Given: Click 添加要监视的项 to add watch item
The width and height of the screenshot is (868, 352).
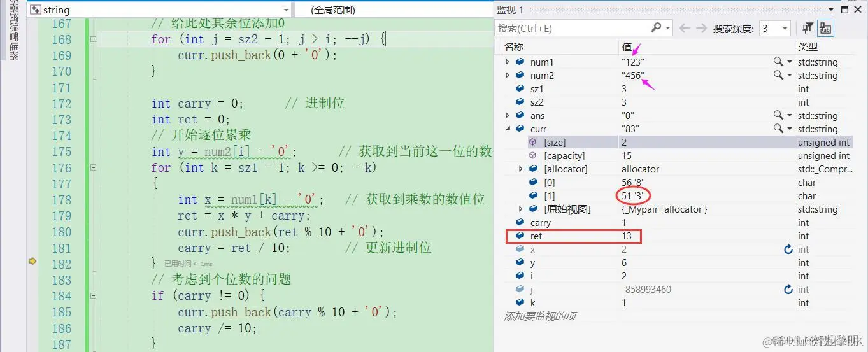Looking at the screenshot, I should coord(540,316).
